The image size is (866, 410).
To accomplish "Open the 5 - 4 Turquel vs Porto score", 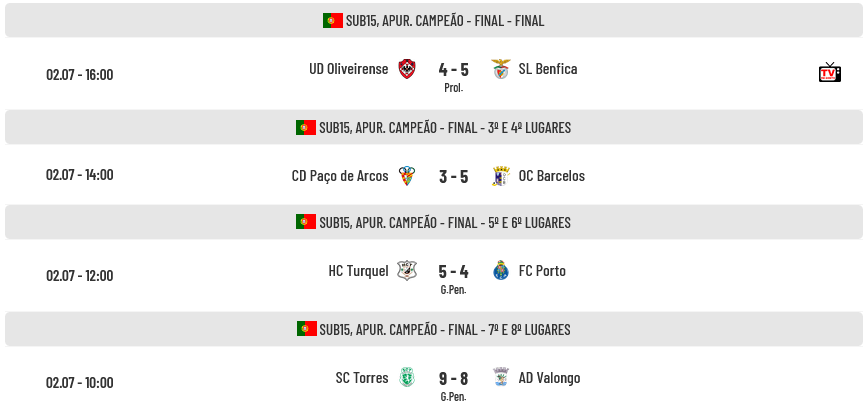I will [453, 271].
